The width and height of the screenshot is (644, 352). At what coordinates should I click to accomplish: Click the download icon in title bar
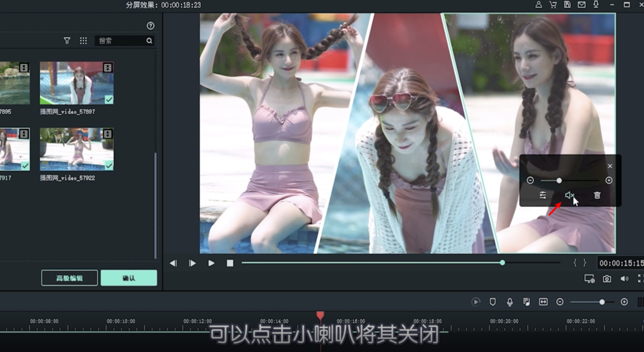tap(596, 5)
